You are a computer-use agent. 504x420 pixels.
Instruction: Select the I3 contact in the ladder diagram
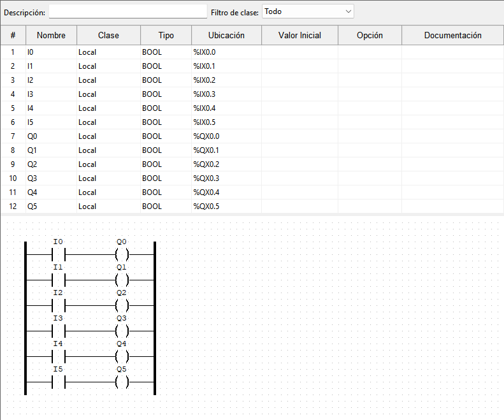[x=59, y=331]
